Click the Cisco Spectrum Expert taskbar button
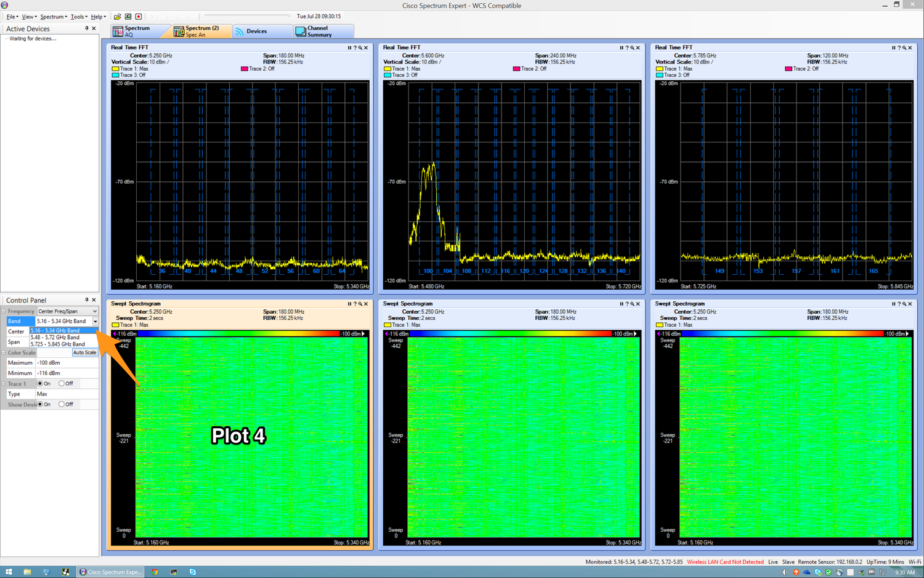924x578 pixels. pos(110,572)
